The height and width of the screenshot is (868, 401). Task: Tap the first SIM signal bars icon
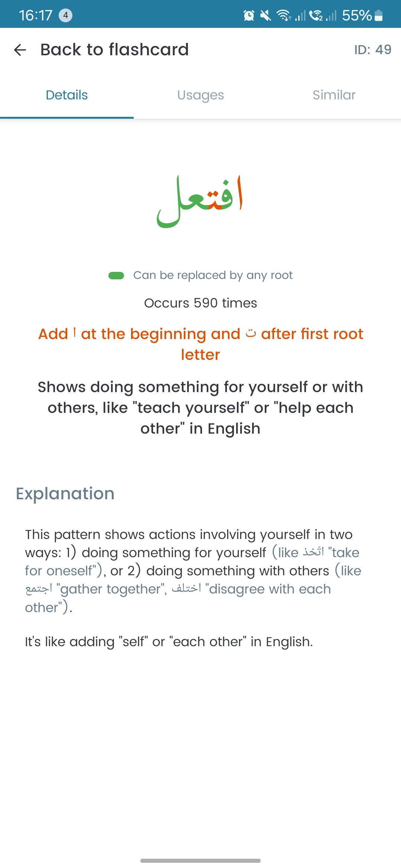click(300, 15)
